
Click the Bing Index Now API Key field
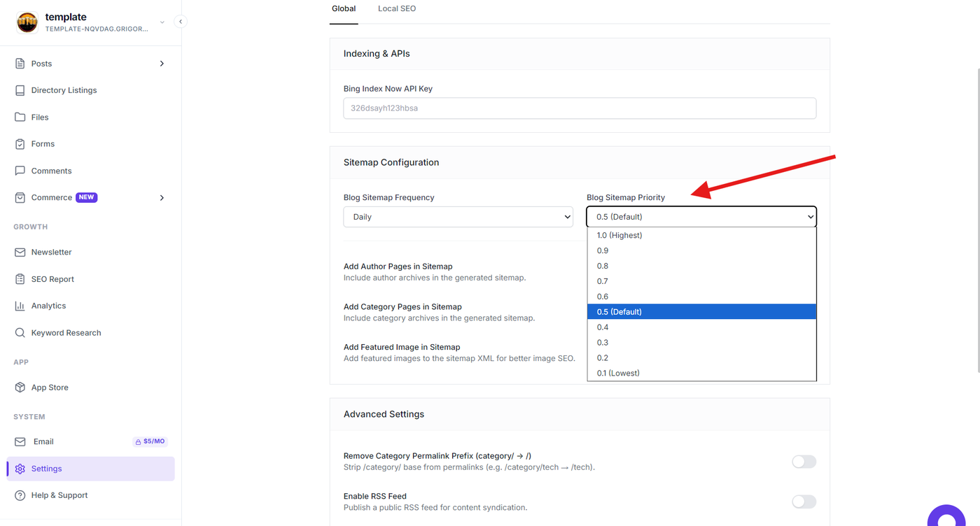(x=580, y=108)
